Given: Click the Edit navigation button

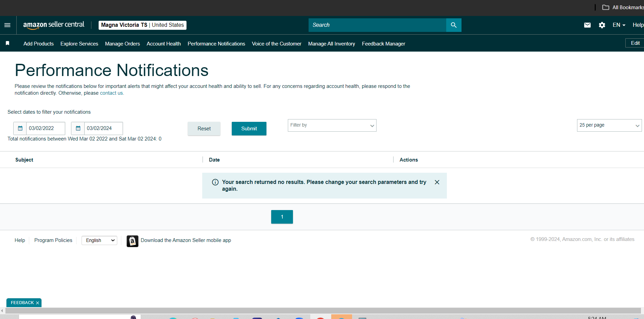Looking at the screenshot, I should (x=635, y=43).
